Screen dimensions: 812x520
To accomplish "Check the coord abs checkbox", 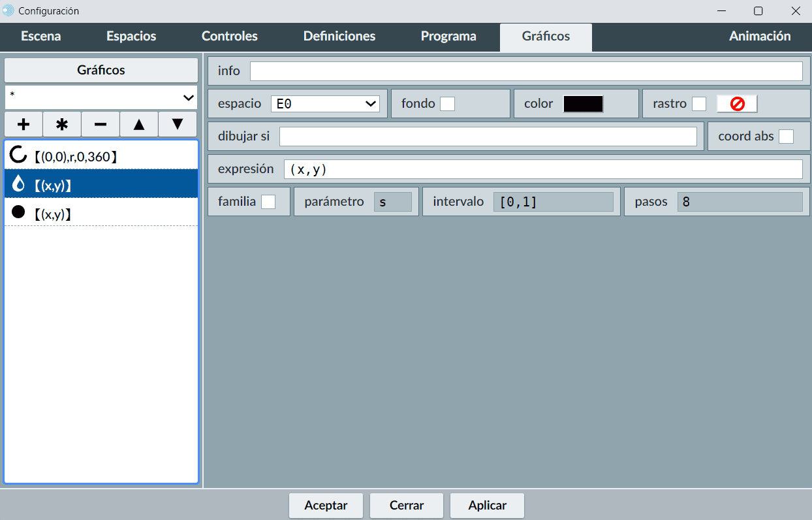I will point(786,137).
